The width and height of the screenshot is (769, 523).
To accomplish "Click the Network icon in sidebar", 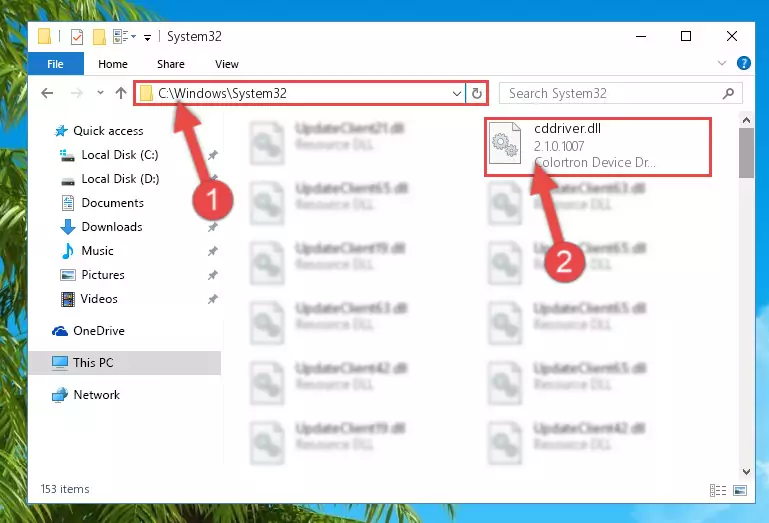I will coord(60,395).
